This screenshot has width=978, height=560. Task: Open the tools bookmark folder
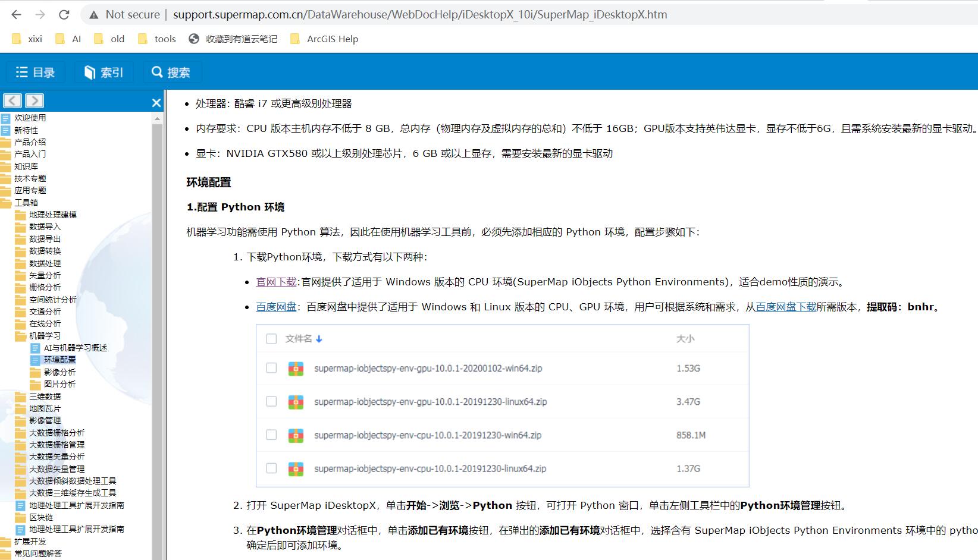[157, 39]
